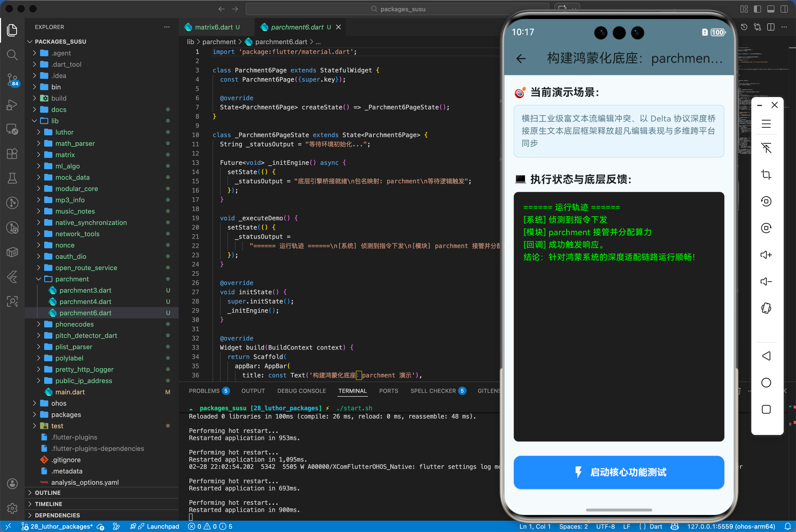
Task: Disable stylus input on the emulator
Action: [x=766, y=148]
